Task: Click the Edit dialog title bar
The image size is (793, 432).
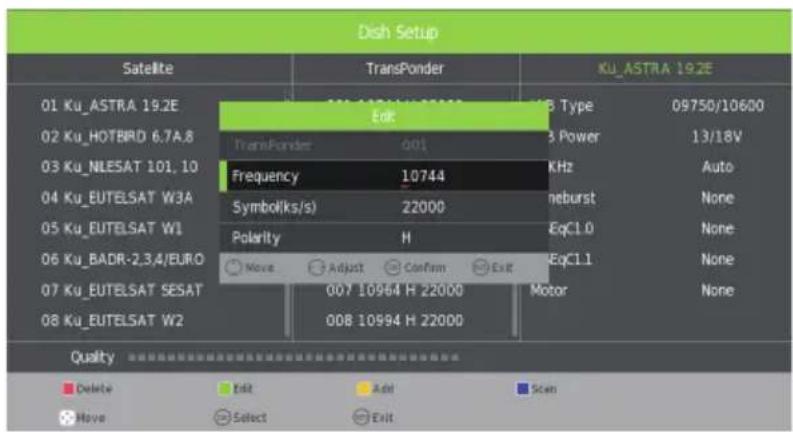Action: (384, 116)
